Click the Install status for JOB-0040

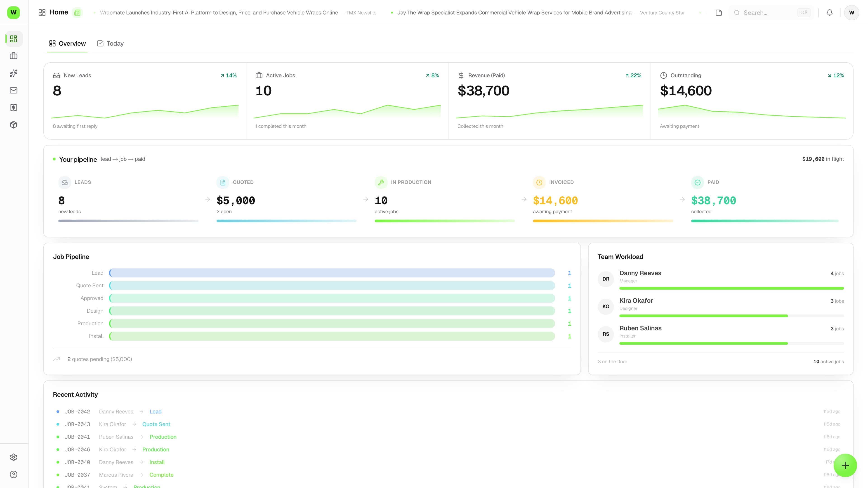tap(157, 462)
